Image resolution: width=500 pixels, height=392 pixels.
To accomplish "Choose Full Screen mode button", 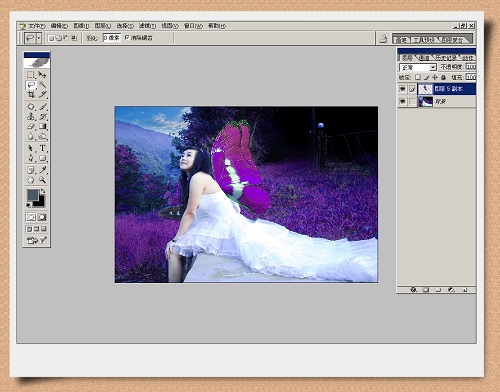I will (x=44, y=229).
